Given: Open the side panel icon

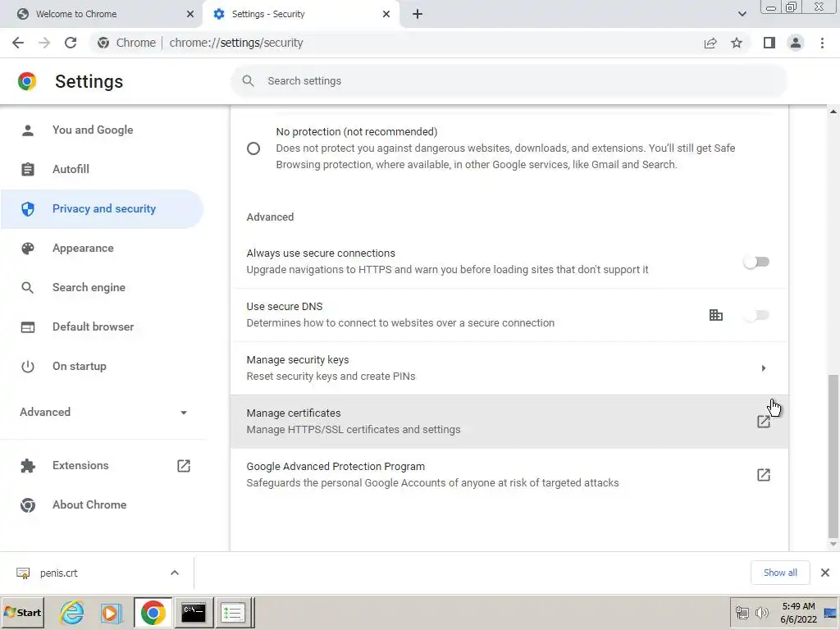Looking at the screenshot, I should pos(769,43).
